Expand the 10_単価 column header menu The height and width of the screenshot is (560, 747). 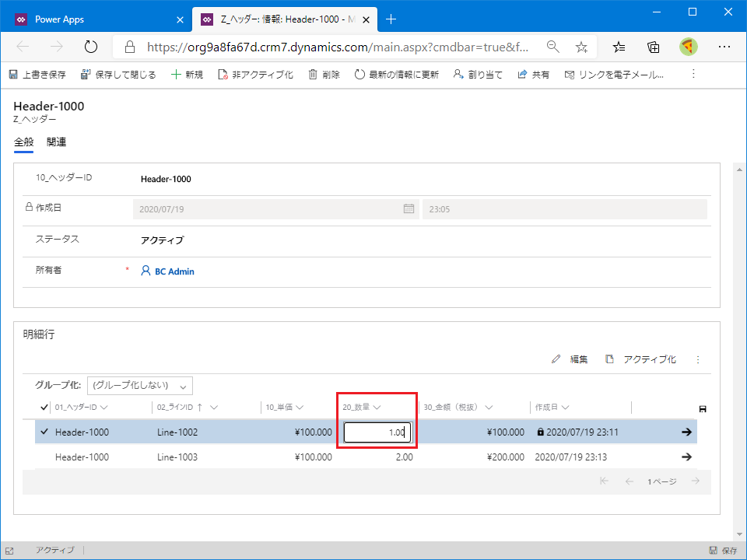tap(300, 407)
